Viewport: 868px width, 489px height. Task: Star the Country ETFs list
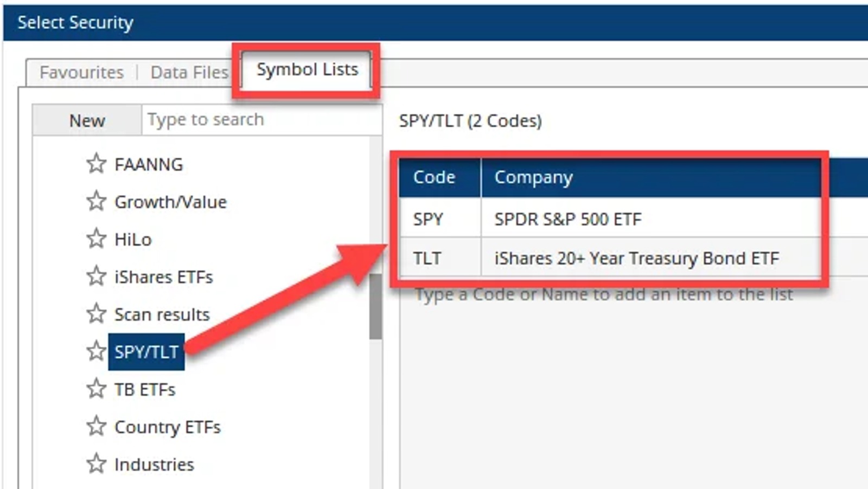click(x=96, y=426)
